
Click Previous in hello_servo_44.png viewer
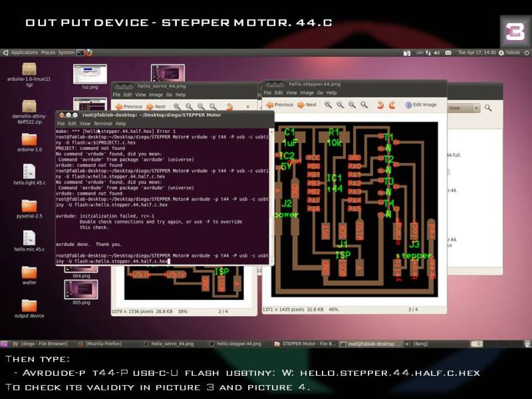pos(129,106)
